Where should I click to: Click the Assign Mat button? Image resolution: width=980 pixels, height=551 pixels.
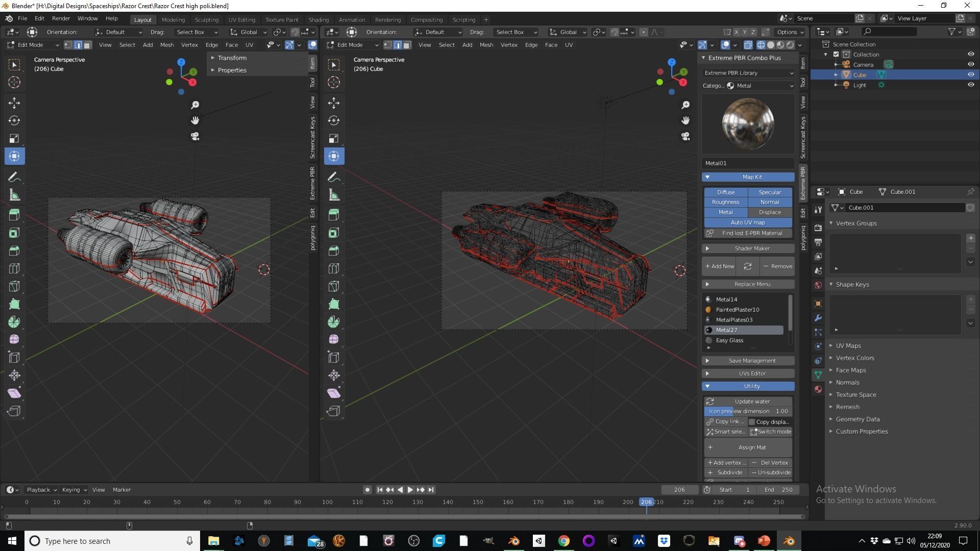(x=748, y=447)
